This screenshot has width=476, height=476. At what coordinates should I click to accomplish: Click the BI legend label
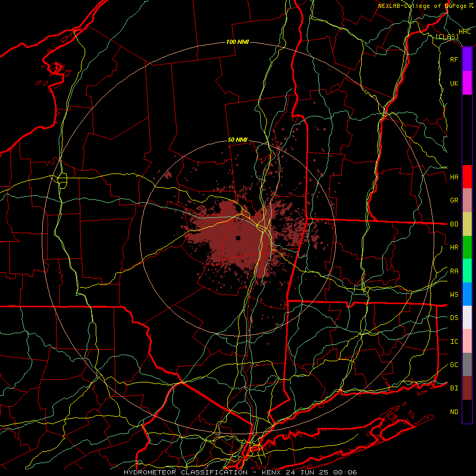pyautogui.click(x=454, y=388)
